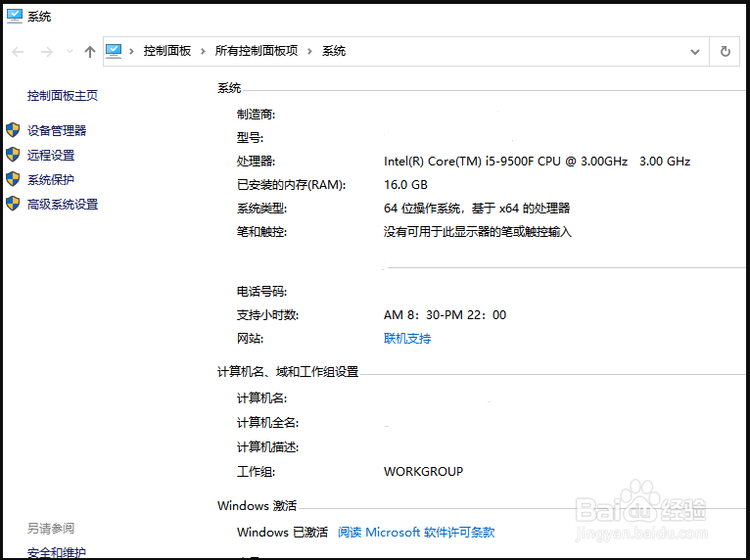The height and width of the screenshot is (560, 750).
Task: Click shield icon beside 高级系统设置
Action: pyautogui.click(x=13, y=204)
